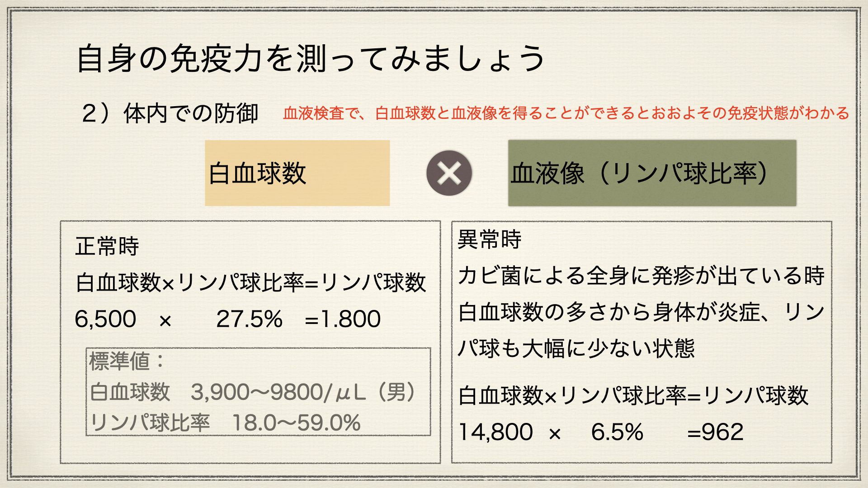Click the round multiplication X icon
This screenshot has height=488, width=868.
coord(449,173)
